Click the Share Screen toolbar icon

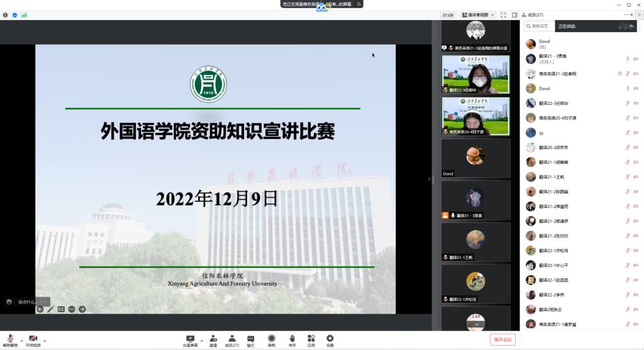coord(190,340)
